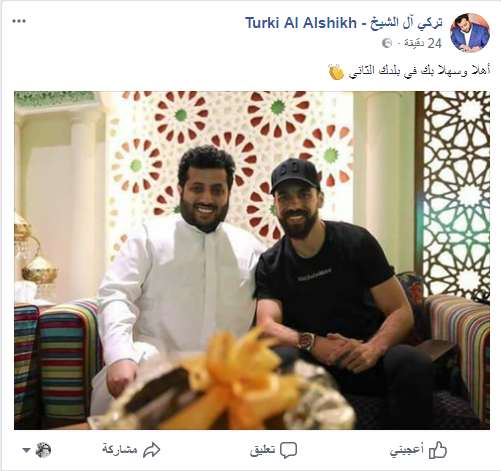Expand the dropdown arrow next to small avatar

[x=26, y=451]
